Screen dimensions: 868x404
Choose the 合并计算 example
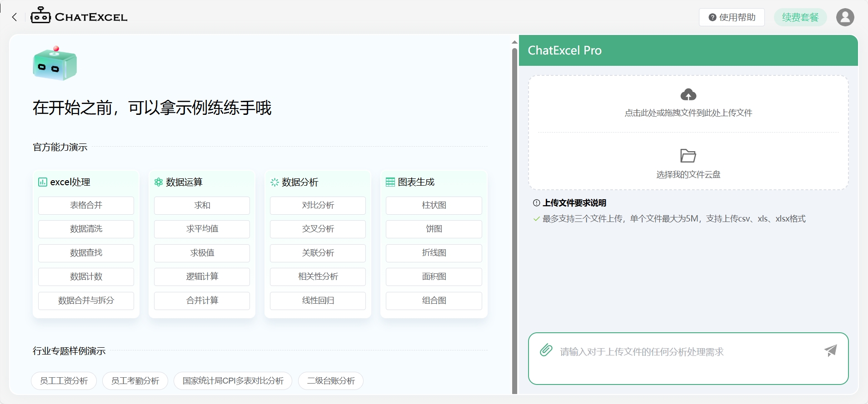(202, 301)
